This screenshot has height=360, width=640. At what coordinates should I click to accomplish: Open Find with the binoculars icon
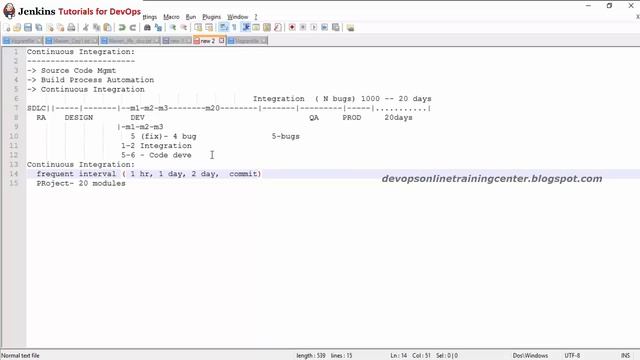pos(147,28)
